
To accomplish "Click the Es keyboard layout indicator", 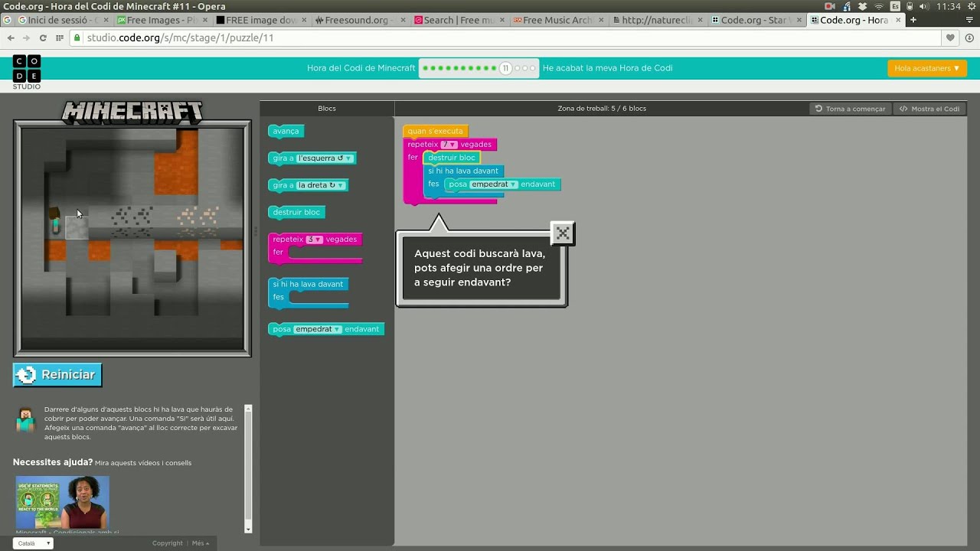I will 895,6.
